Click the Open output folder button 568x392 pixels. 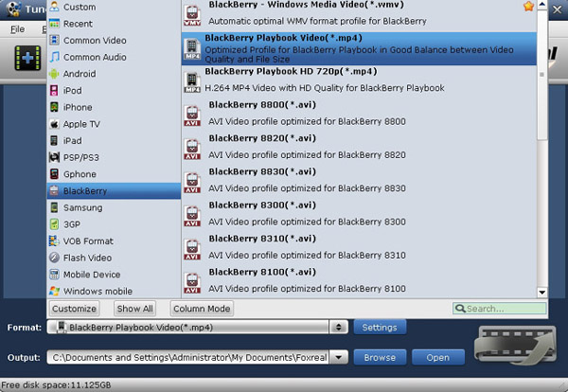[438, 357]
